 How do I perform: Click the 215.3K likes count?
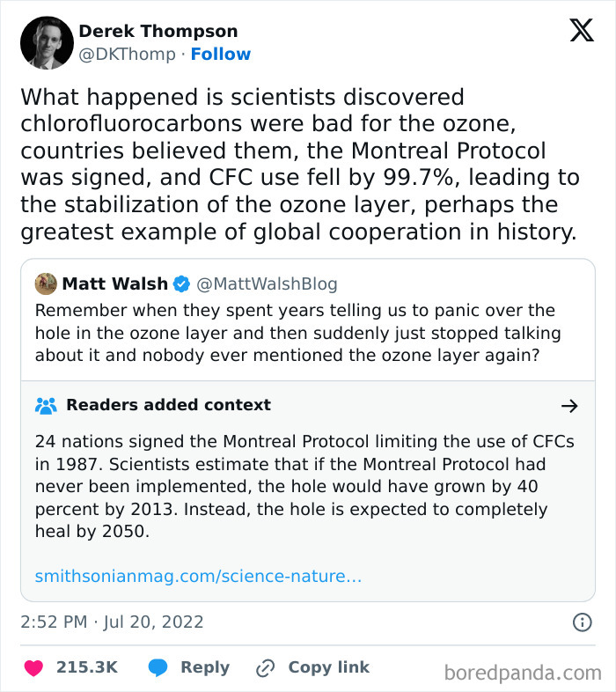coord(87,667)
